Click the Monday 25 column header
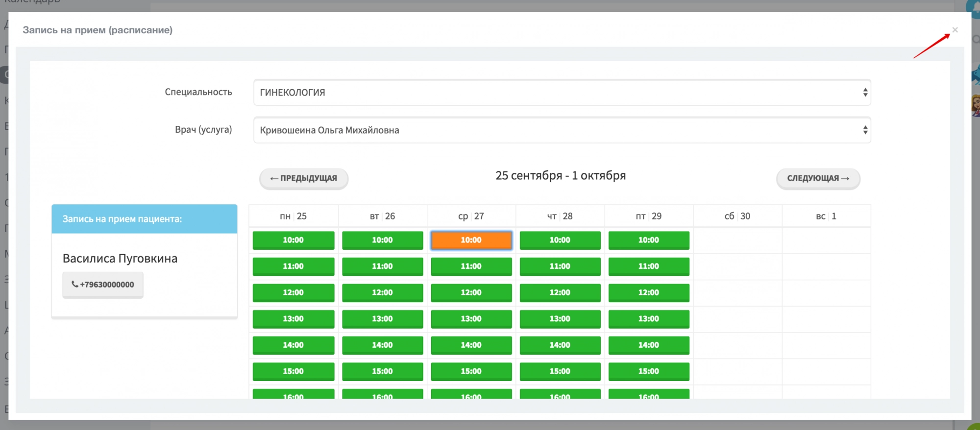 coord(293,216)
